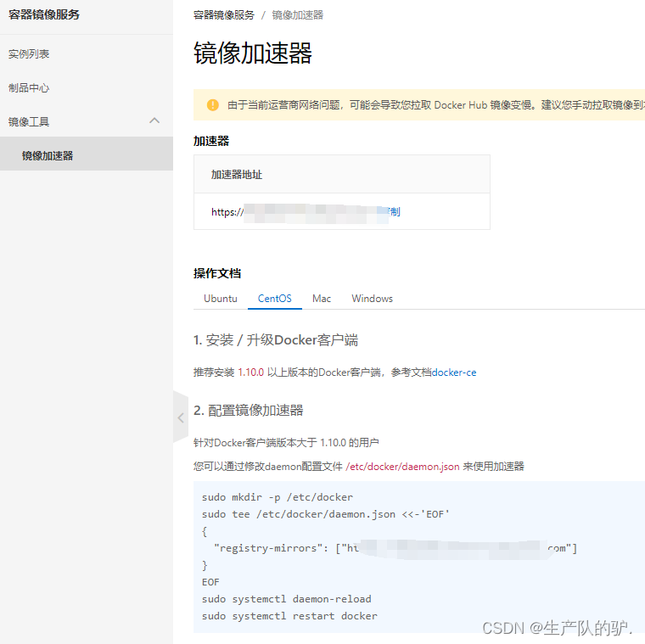
Task: Open the docker-ce documentation link
Action: pos(454,372)
